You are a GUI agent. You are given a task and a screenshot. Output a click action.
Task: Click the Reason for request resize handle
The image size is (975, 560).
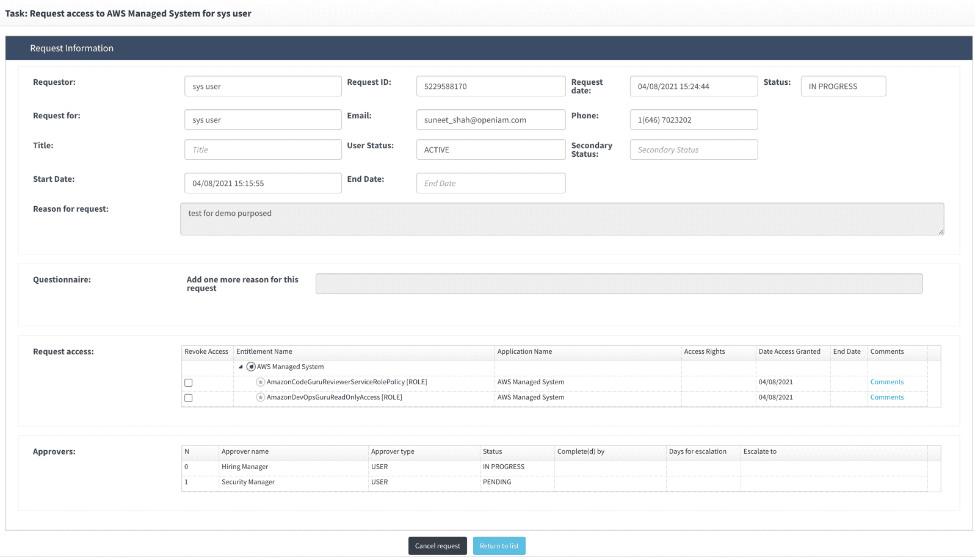tap(940, 232)
